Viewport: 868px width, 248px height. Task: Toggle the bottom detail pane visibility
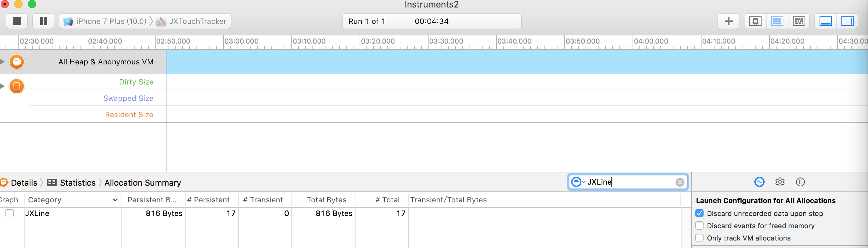point(826,21)
